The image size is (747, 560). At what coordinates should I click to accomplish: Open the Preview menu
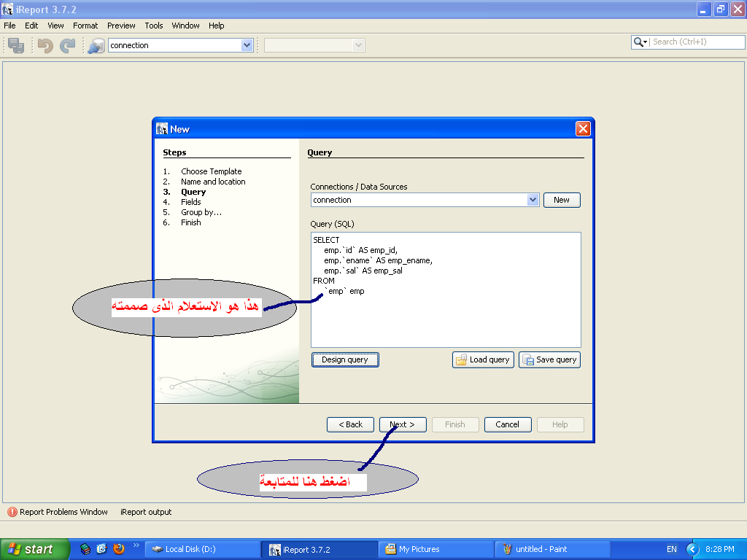coord(121,26)
